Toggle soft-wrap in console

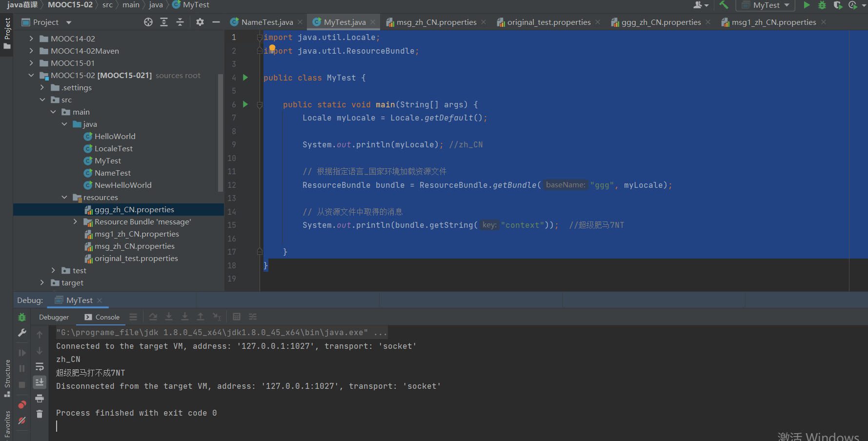(40, 367)
